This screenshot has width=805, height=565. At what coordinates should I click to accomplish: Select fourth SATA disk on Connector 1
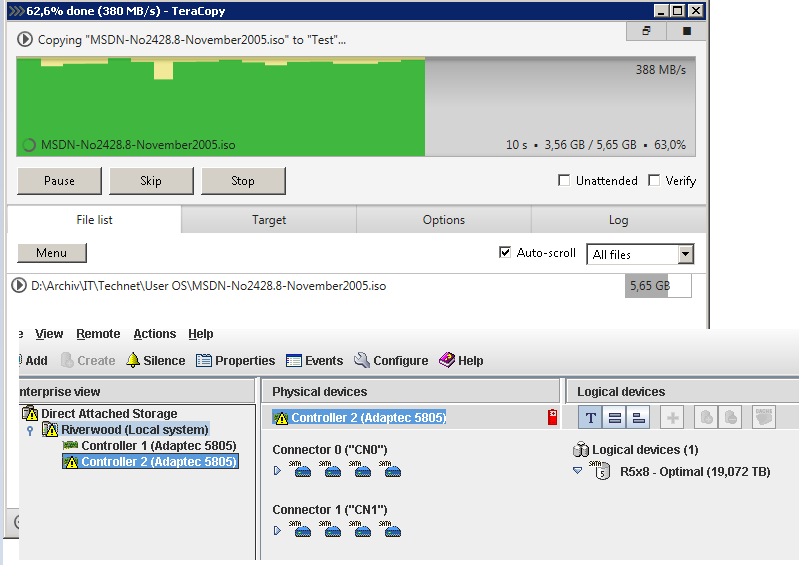pos(392,530)
